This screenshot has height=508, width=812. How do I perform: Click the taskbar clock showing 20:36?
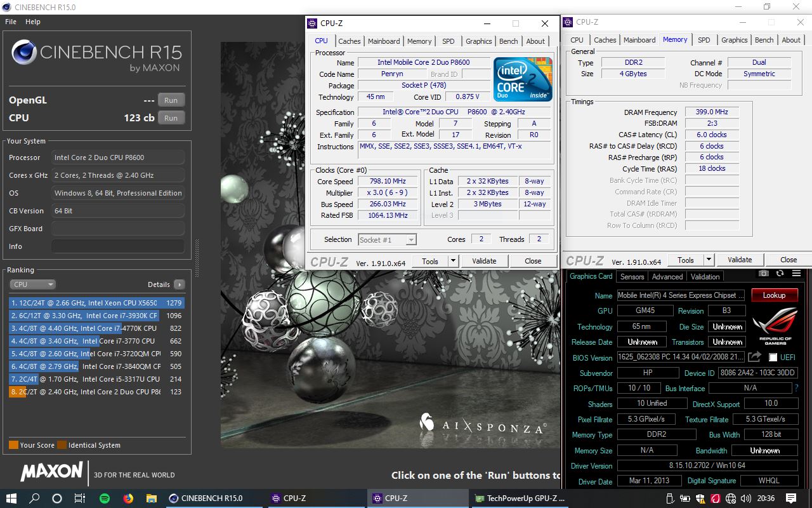pyautogui.click(x=766, y=498)
